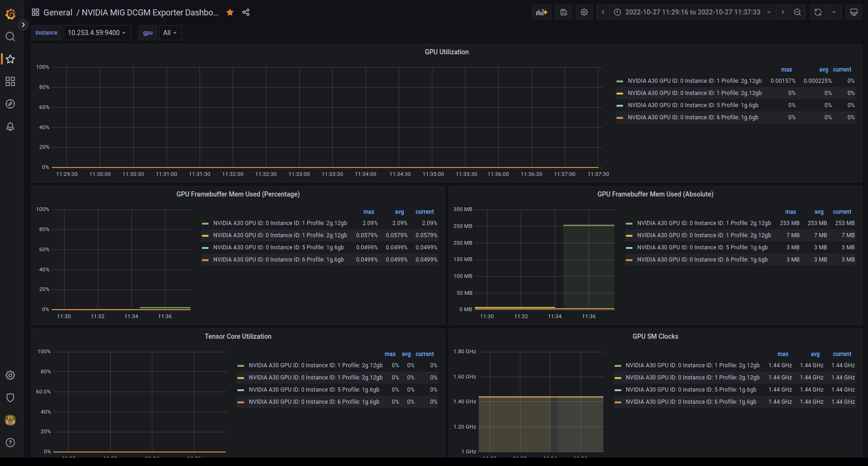The width and height of the screenshot is (868, 466).
Task: Toggle Instance ID: 5 series in Framebuffer Absolute legend
Action: (703, 248)
